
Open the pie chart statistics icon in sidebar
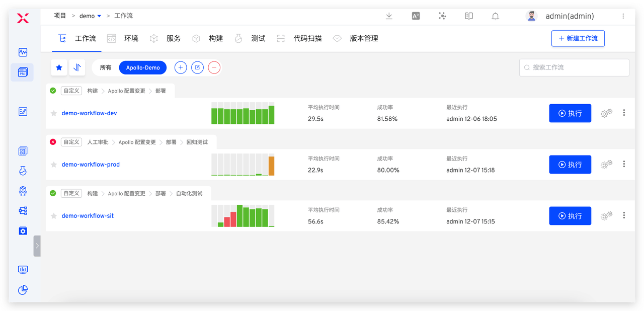click(x=22, y=290)
